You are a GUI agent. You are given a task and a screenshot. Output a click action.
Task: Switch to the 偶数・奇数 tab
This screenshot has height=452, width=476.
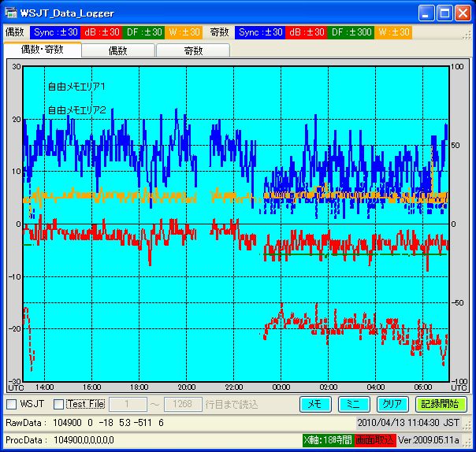[x=43, y=49]
